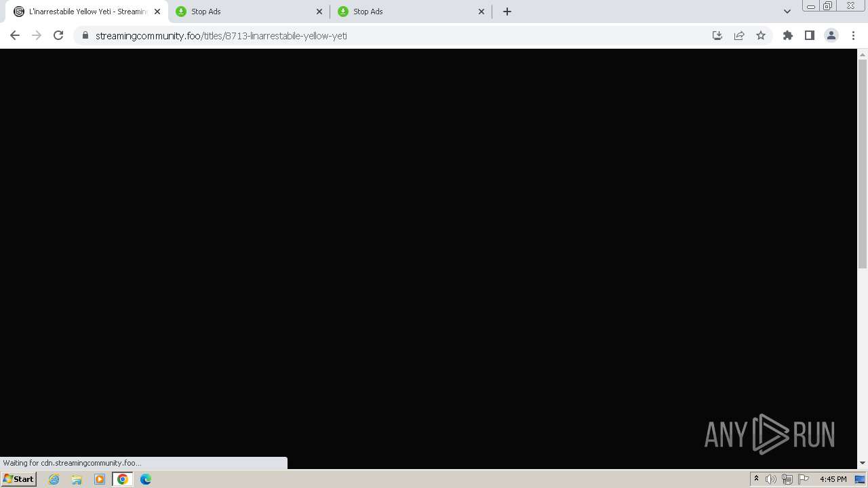868x488 pixels.
Task: Click scrollbar down arrow
Action: [x=863, y=463]
